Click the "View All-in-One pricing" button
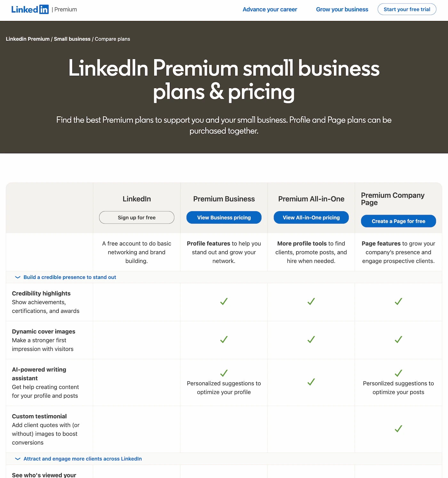The width and height of the screenshot is (448, 478). click(311, 217)
